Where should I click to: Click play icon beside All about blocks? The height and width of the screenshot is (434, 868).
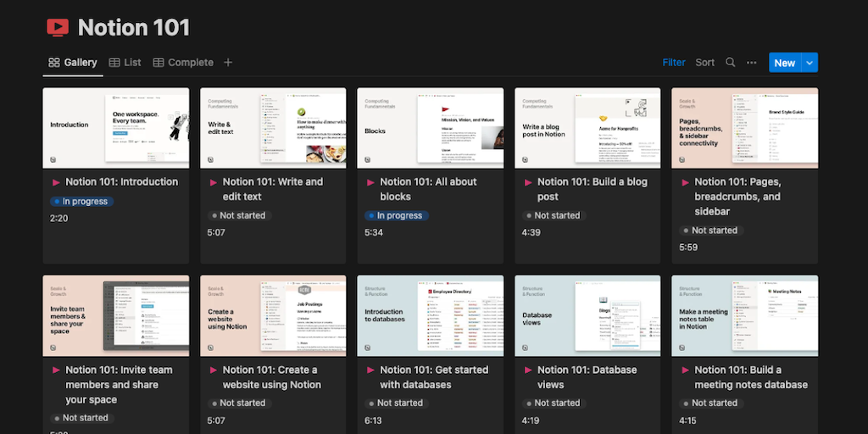click(x=370, y=182)
